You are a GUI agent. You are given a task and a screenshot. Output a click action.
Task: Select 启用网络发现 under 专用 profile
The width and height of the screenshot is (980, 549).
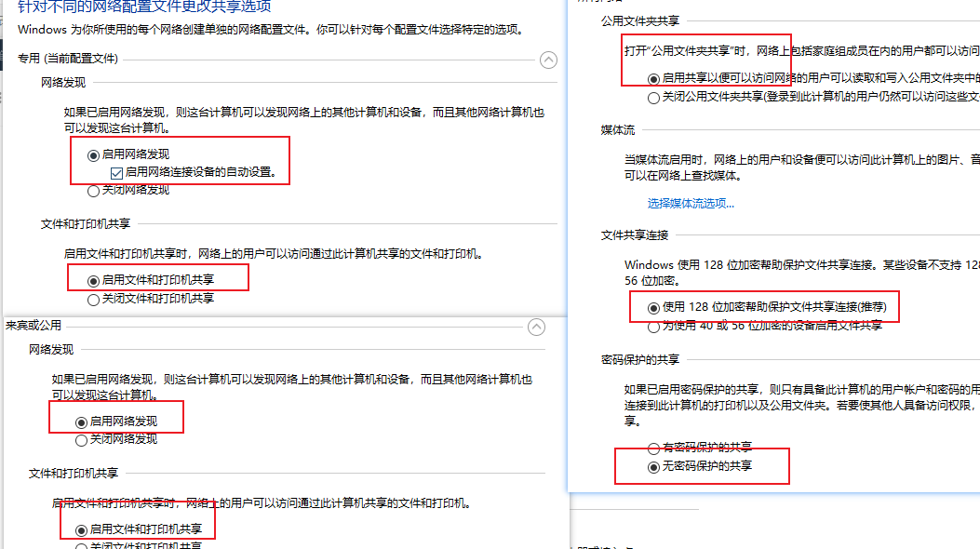pyautogui.click(x=94, y=154)
